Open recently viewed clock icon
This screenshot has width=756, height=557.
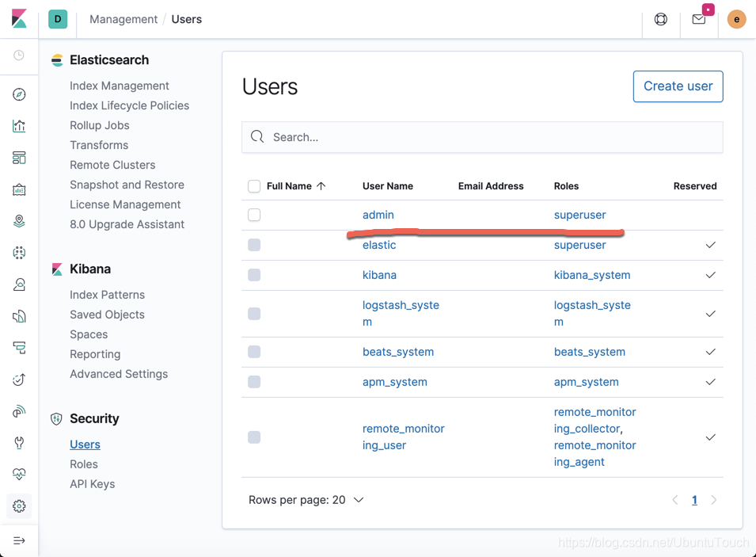[x=19, y=55]
